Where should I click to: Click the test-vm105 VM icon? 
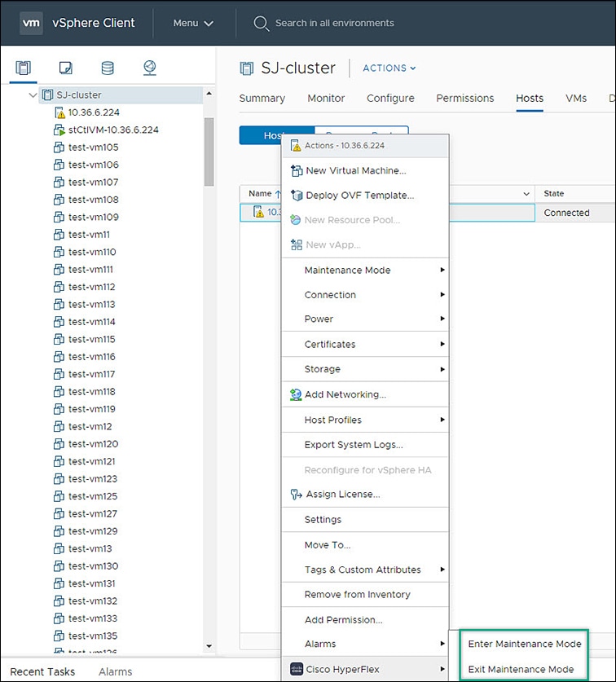(x=59, y=147)
